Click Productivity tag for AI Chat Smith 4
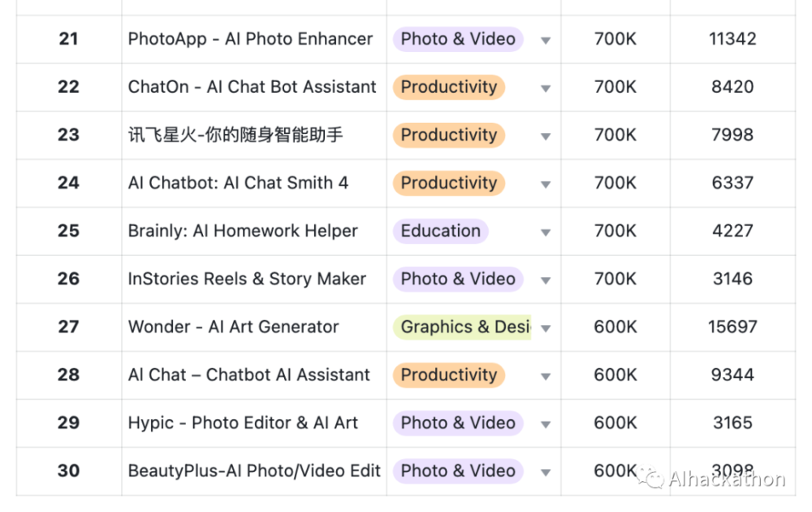Image resolution: width=812 pixels, height=512 pixels. (x=449, y=183)
